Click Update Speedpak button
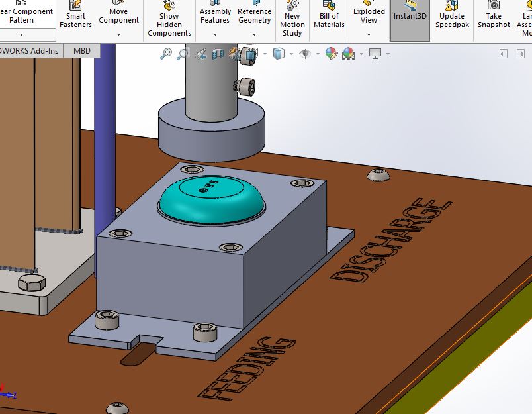Viewport: 532px width, 414px height. click(452, 15)
